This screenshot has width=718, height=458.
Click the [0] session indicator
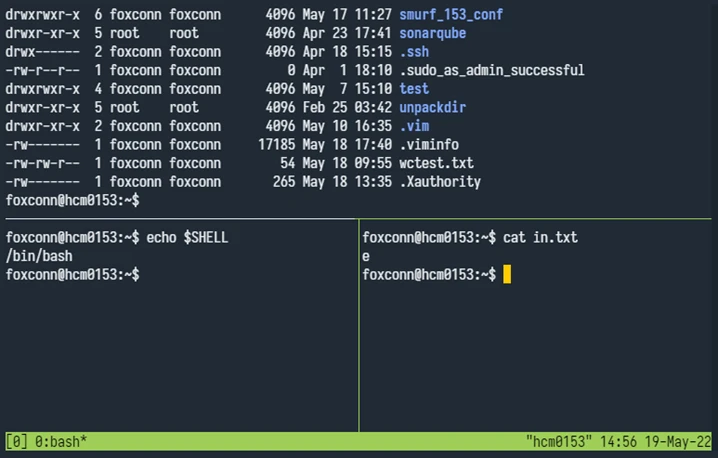pos(17,441)
